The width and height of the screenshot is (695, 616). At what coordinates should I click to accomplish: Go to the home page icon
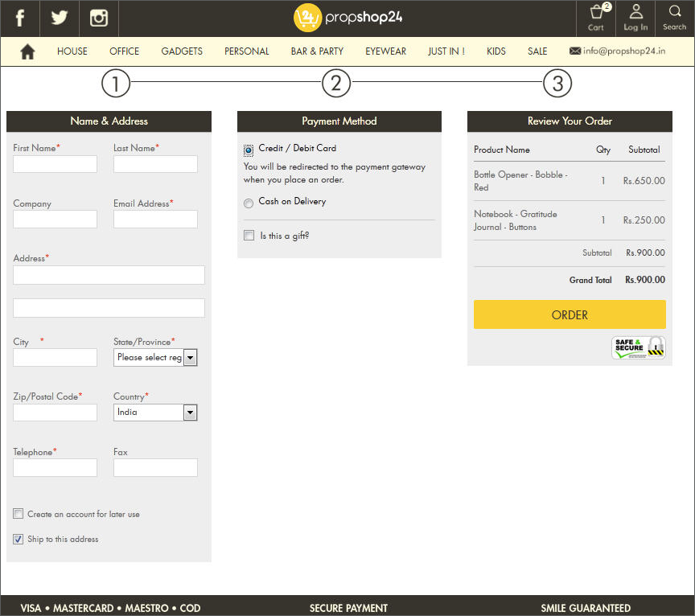[x=27, y=51]
